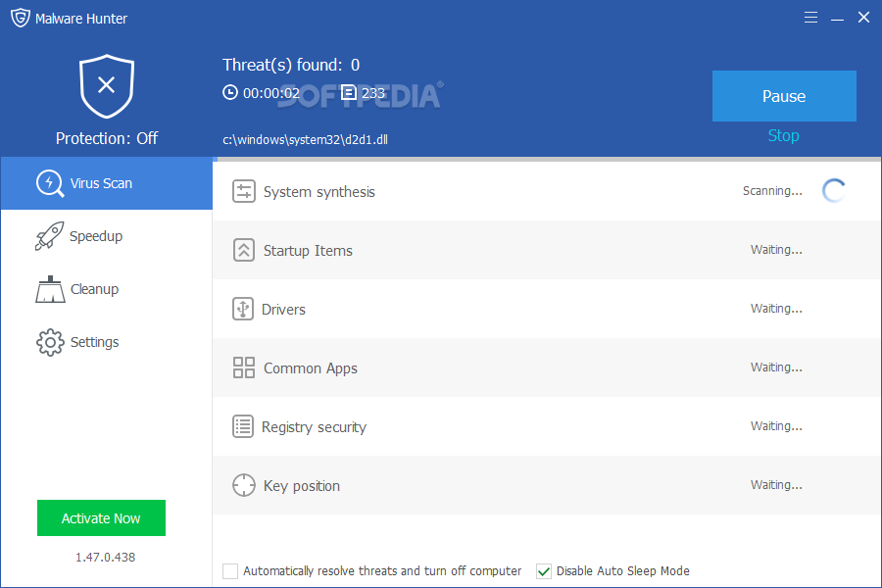
Task: Click the scan progress bar
Action: pyautogui.click(x=549, y=160)
